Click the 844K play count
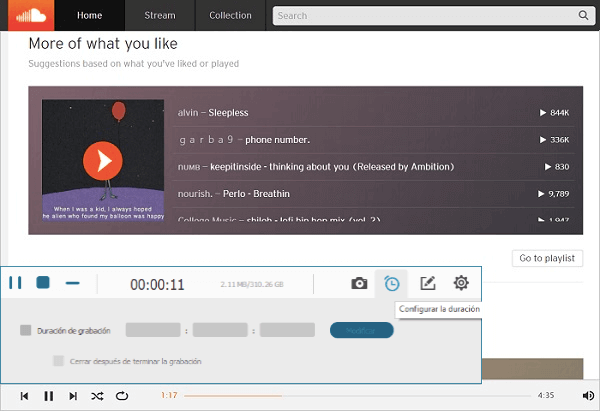This screenshot has width=600, height=412. pos(554,113)
